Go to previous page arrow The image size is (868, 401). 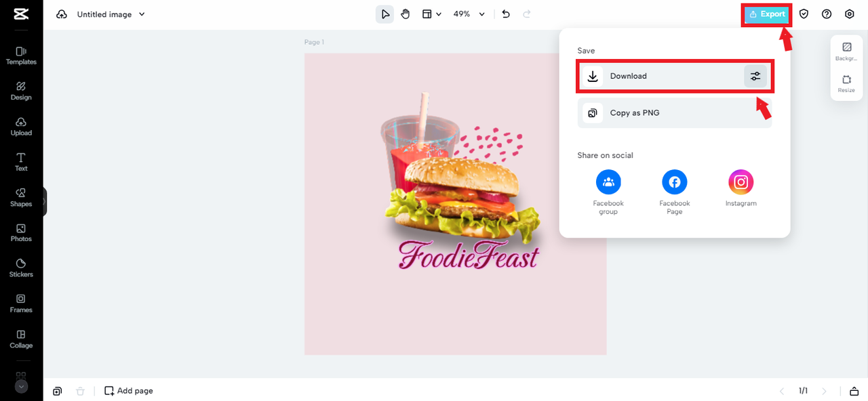[x=782, y=391]
